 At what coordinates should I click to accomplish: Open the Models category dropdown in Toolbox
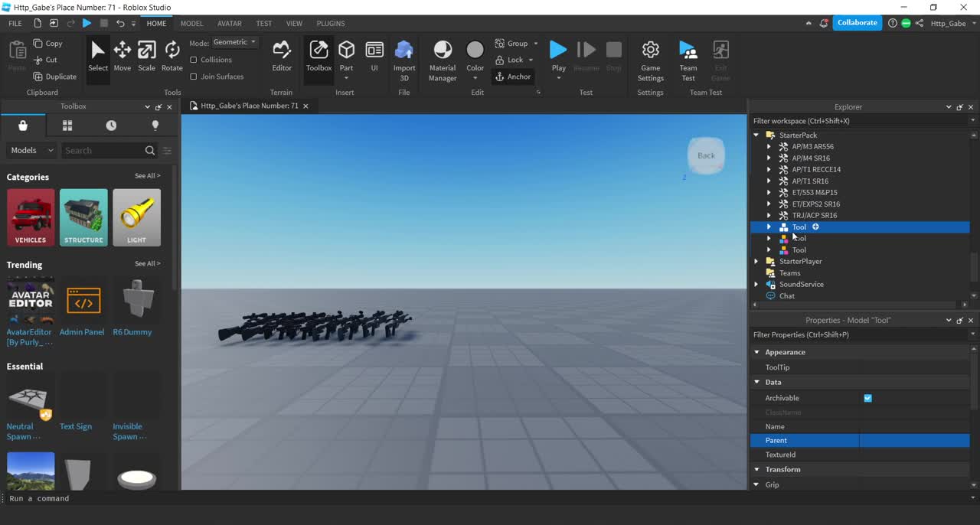[32, 151]
